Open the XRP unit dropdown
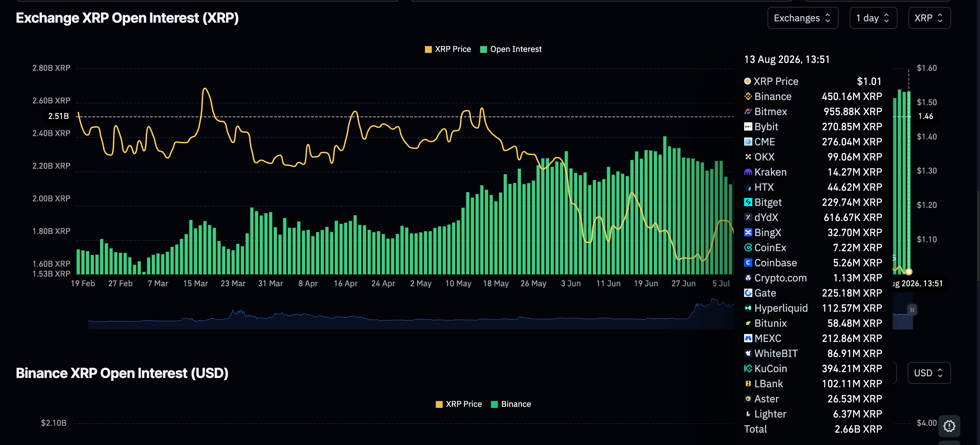This screenshot has height=445, width=980. [929, 18]
